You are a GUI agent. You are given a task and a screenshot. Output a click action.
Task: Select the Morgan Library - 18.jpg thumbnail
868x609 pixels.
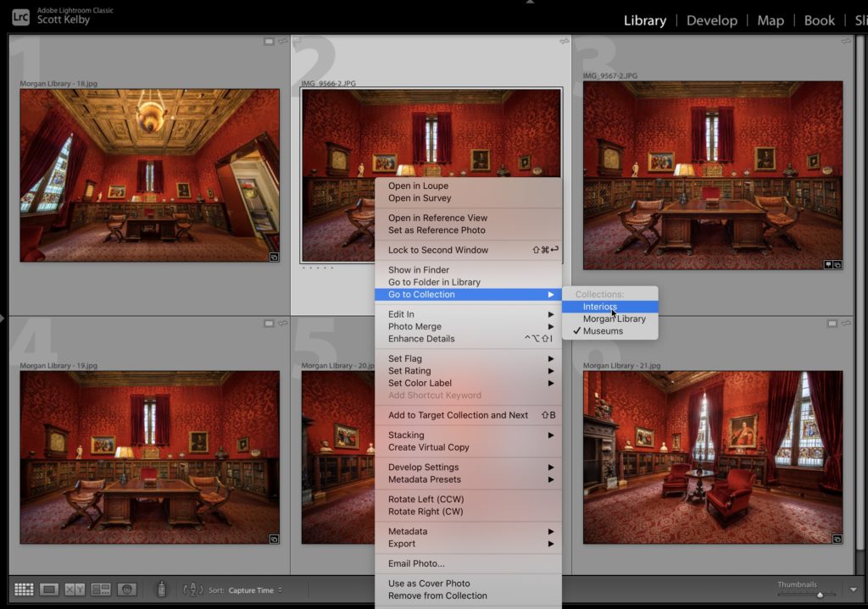[149, 175]
